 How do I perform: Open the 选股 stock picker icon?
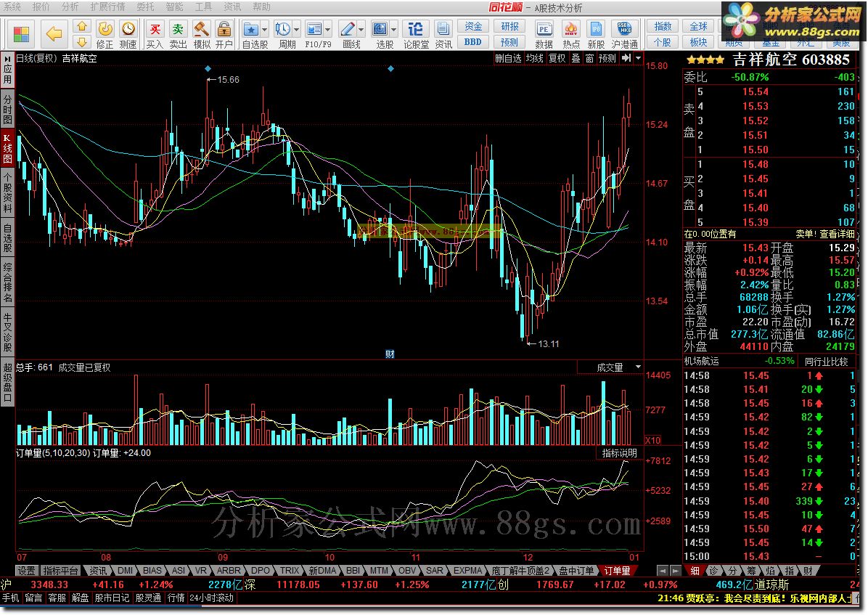tap(380, 29)
